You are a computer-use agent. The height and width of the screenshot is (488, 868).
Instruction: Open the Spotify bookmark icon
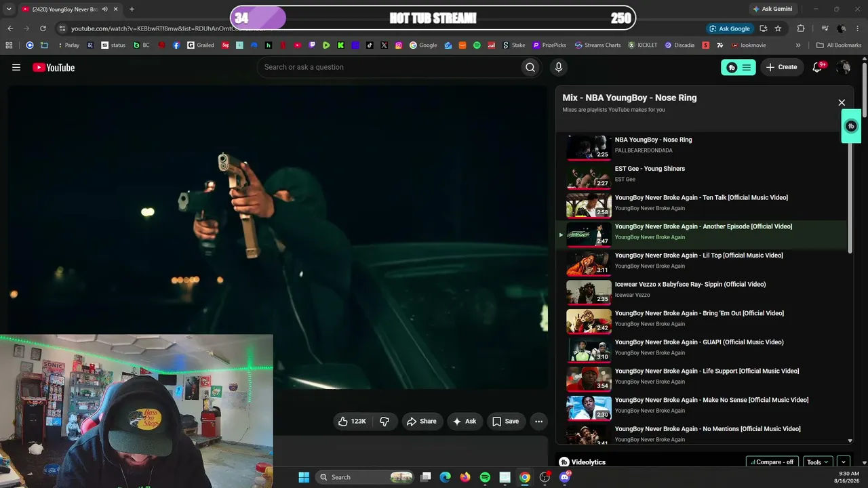[477, 45]
